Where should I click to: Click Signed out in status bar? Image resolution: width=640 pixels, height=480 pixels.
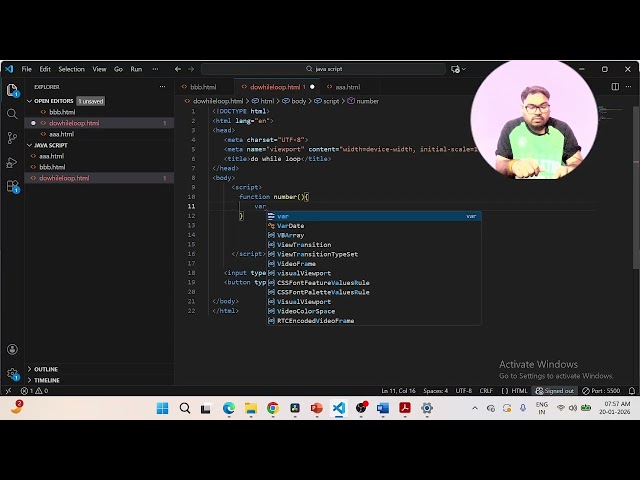click(554, 391)
